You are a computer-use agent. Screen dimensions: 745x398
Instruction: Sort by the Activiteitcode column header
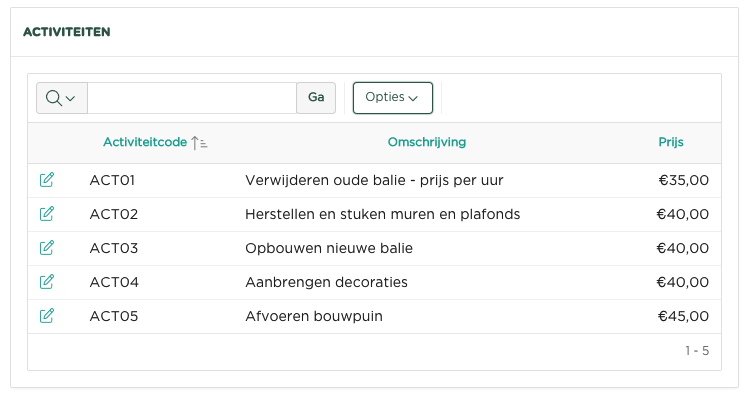[145, 142]
